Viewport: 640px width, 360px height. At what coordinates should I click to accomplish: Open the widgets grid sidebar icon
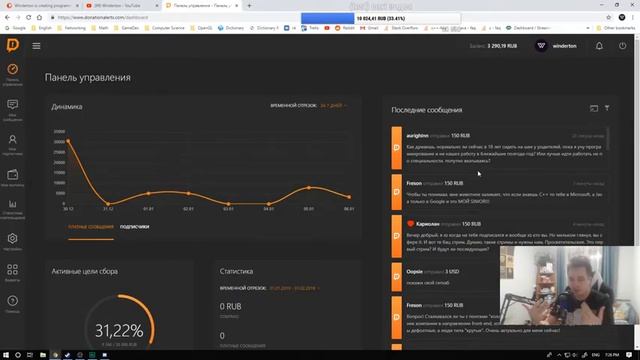[x=13, y=270]
